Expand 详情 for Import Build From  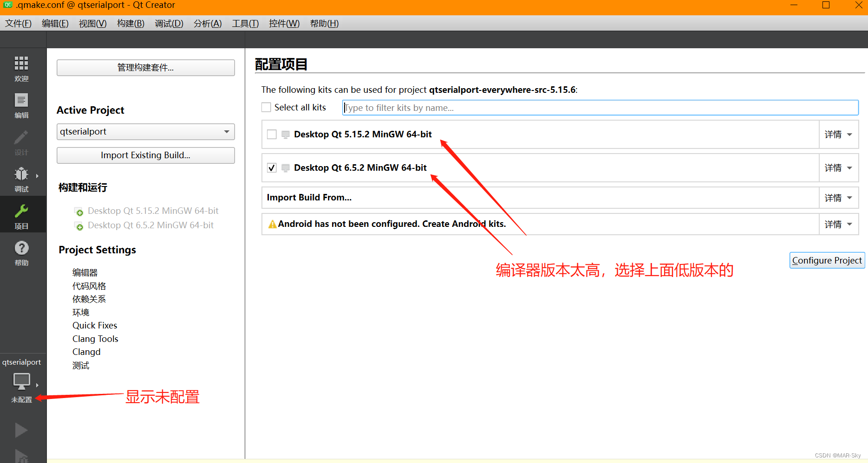point(838,198)
